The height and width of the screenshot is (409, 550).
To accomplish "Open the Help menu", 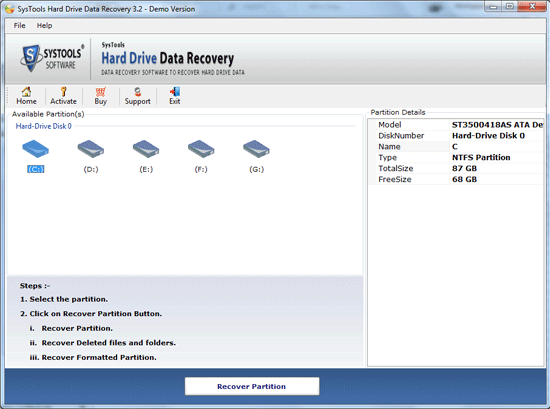I will pyautogui.click(x=45, y=26).
